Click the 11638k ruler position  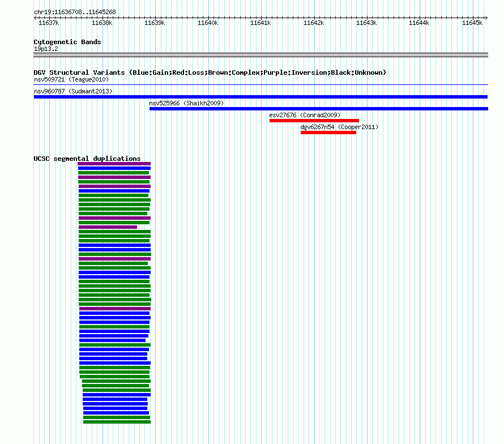pyautogui.click(x=102, y=23)
